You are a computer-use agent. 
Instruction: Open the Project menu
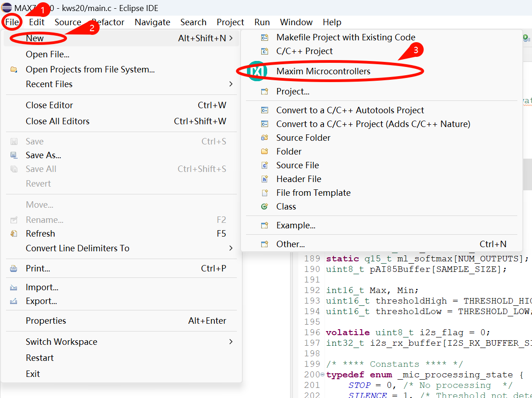[x=230, y=22]
